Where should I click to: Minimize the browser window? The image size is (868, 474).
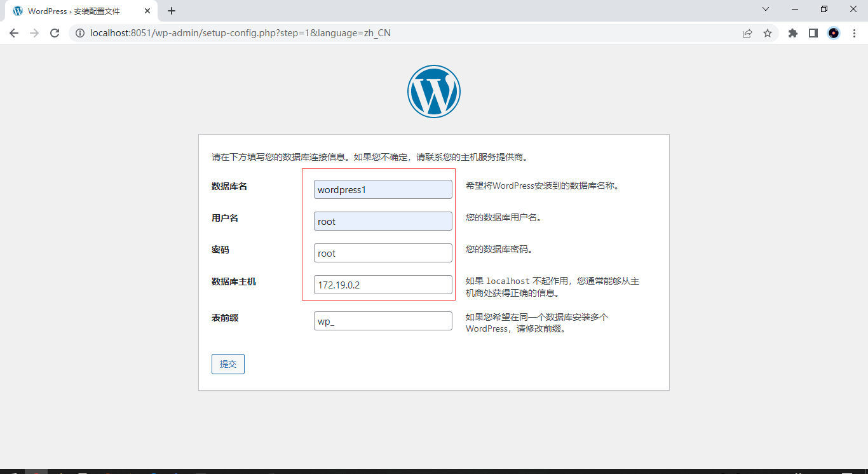[x=795, y=9]
